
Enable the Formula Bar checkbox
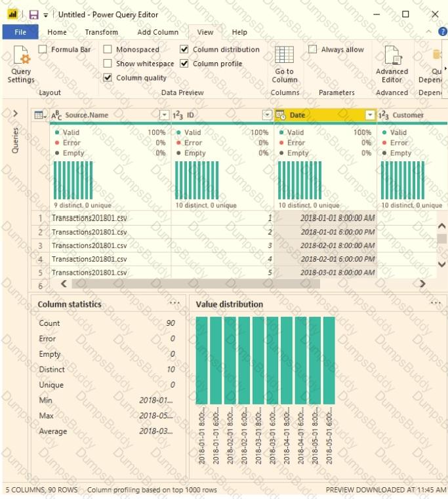pyautogui.click(x=43, y=50)
